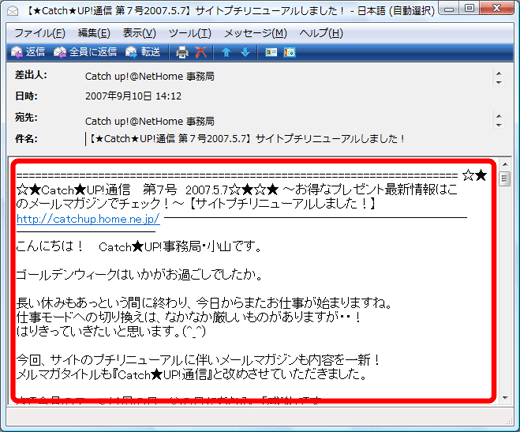Image resolution: width=520 pixels, height=432 pixels.
Task: Open the ツール(T) menu
Action: (x=190, y=33)
